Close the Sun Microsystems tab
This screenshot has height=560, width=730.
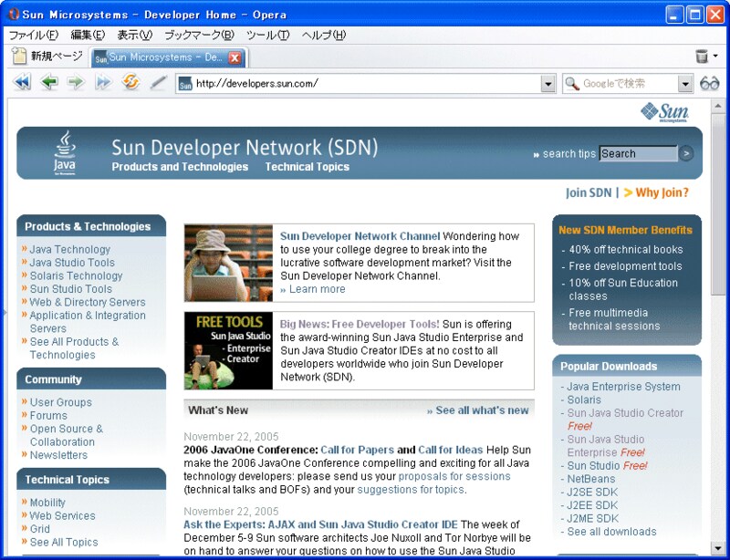coord(235,57)
